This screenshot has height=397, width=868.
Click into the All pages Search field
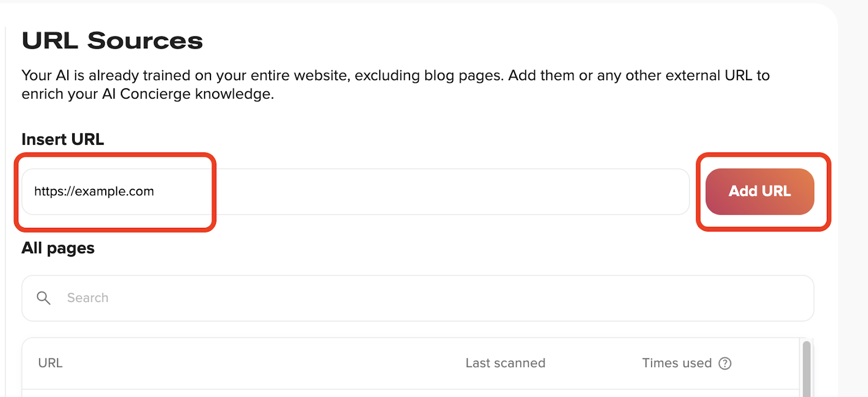tap(418, 298)
